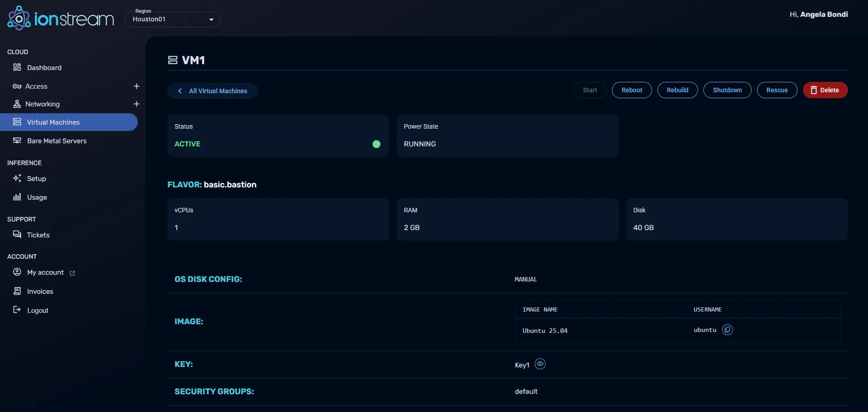Open Support Tickets page
Viewport: 868px width, 412px height.
coord(38,235)
